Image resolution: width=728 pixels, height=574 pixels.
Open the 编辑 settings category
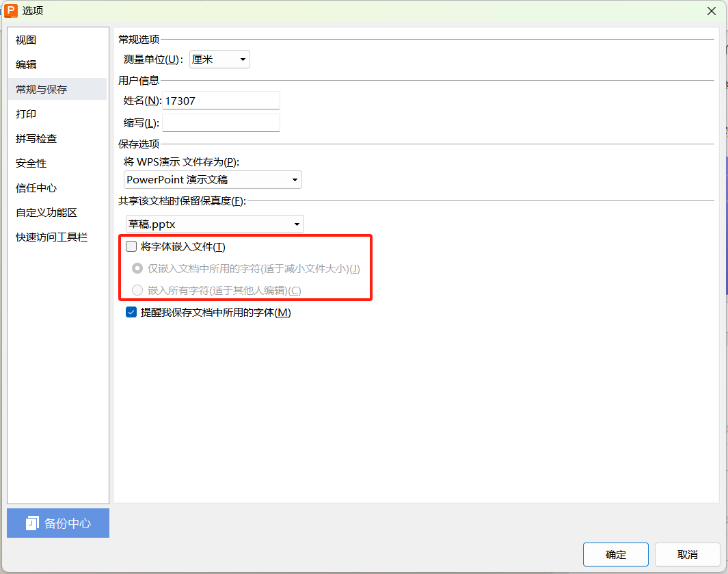pyautogui.click(x=26, y=65)
